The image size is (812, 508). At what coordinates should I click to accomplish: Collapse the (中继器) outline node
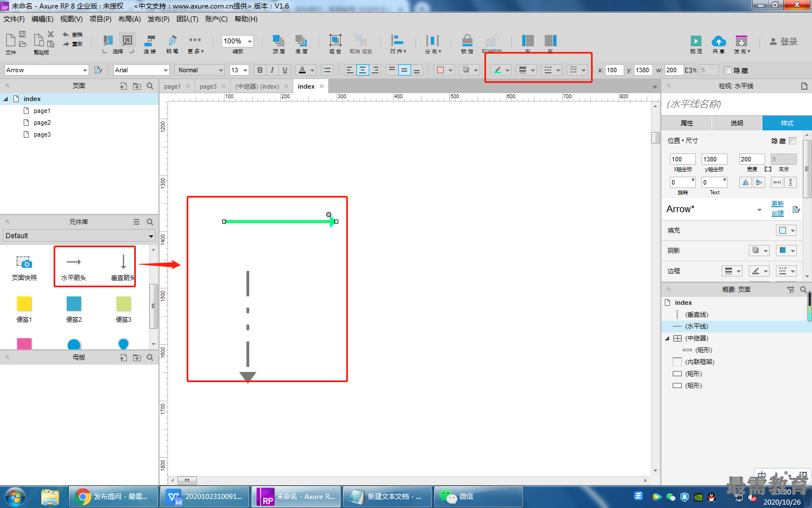pos(667,339)
